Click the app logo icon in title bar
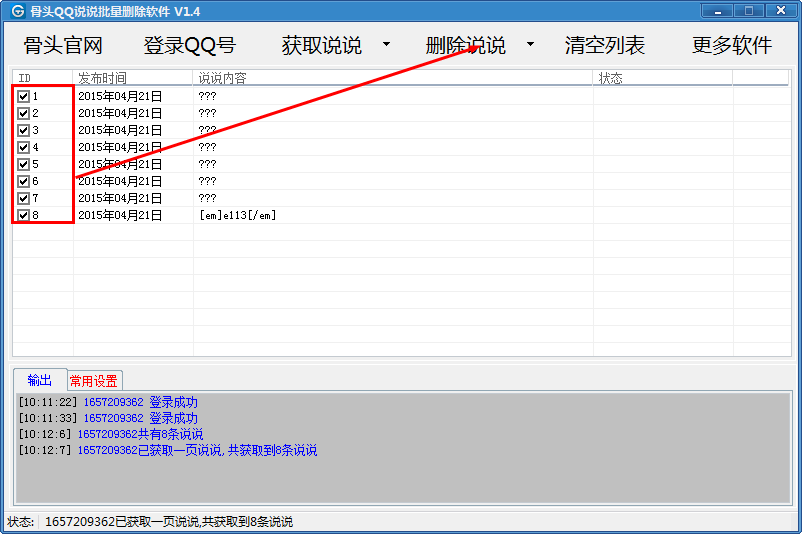This screenshot has height=534, width=802. point(17,11)
